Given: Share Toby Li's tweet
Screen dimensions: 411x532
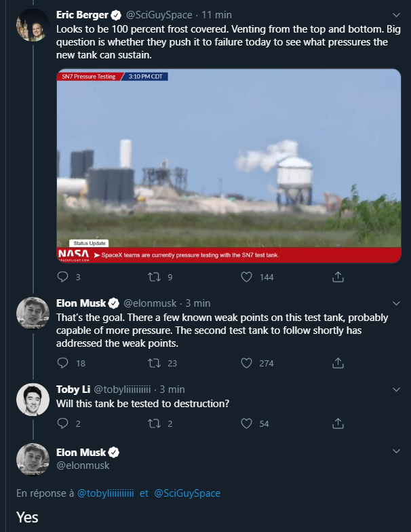Looking at the screenshot, I should point(337,423).
